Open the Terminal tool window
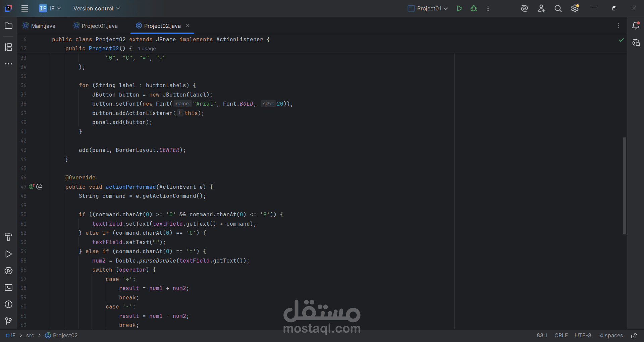This screenshot has width=644, height=342. (8, 288)
